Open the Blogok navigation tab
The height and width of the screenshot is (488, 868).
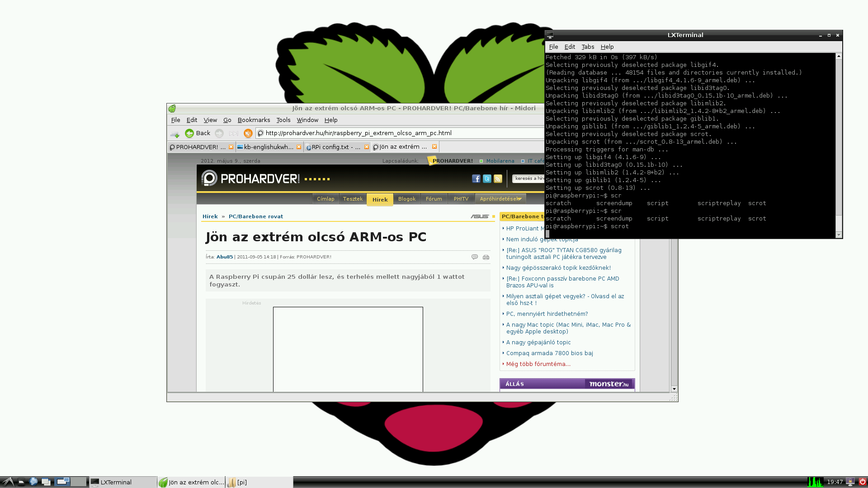click(407, 199)
